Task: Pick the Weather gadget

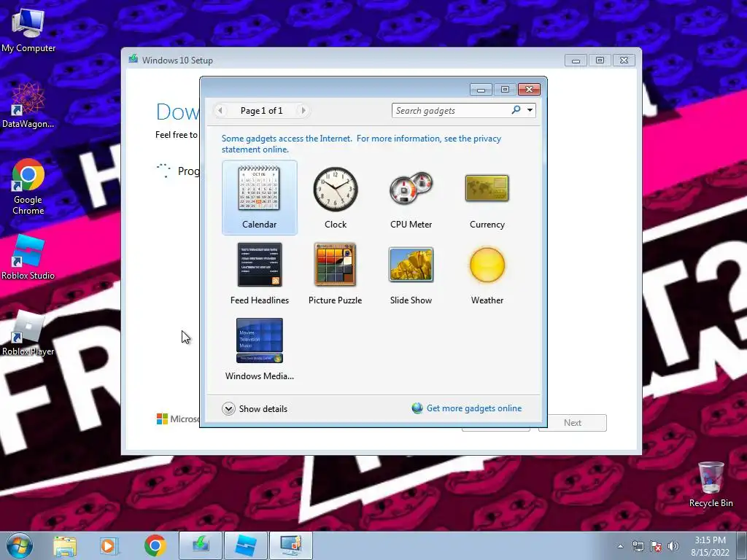Action: tap(487, 273)
